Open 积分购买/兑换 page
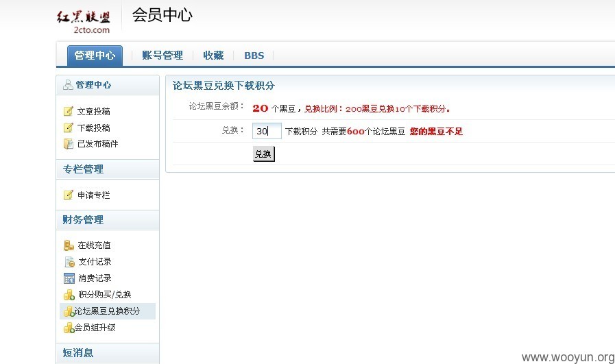Image resolution: width=615 pixels, height=364 pixels. [104, 295]
